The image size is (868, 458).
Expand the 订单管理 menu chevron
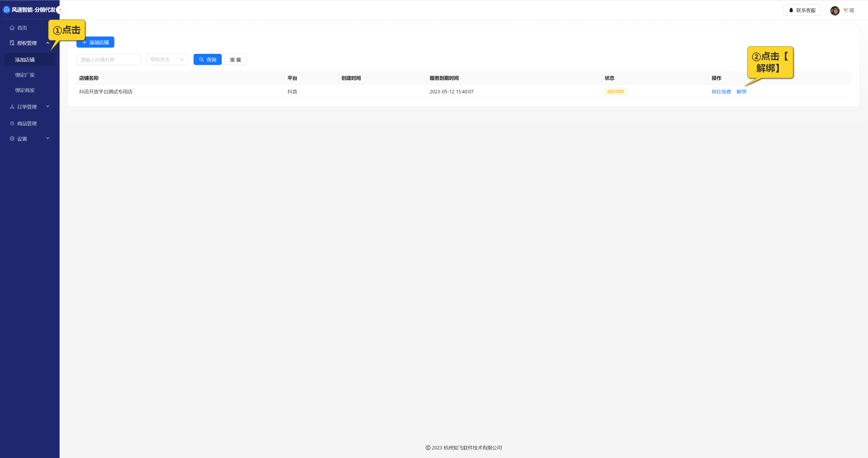48,107
